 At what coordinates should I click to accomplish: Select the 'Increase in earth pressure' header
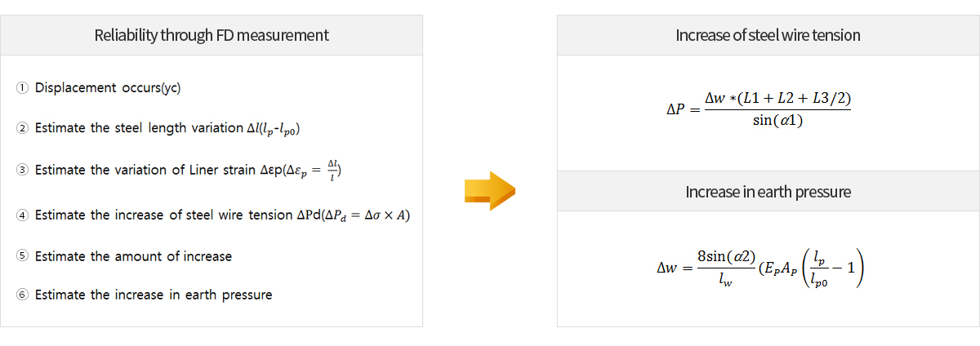[768, 192]
